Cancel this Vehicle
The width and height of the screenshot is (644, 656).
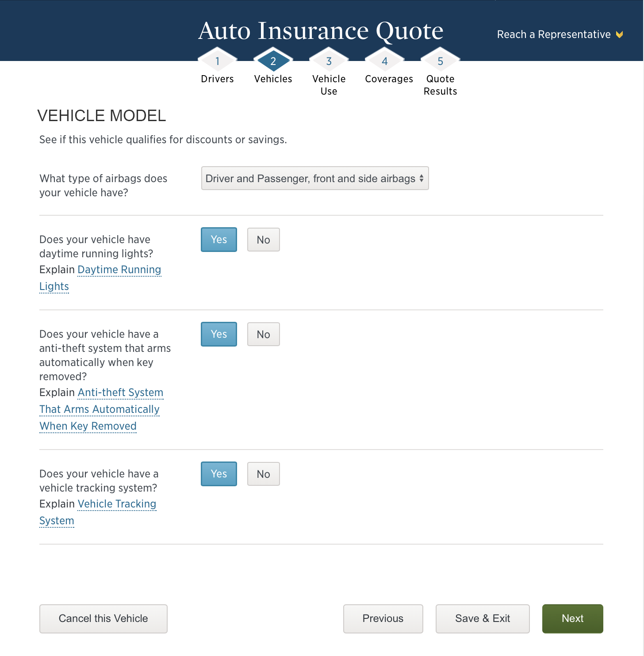click(103, 618)
